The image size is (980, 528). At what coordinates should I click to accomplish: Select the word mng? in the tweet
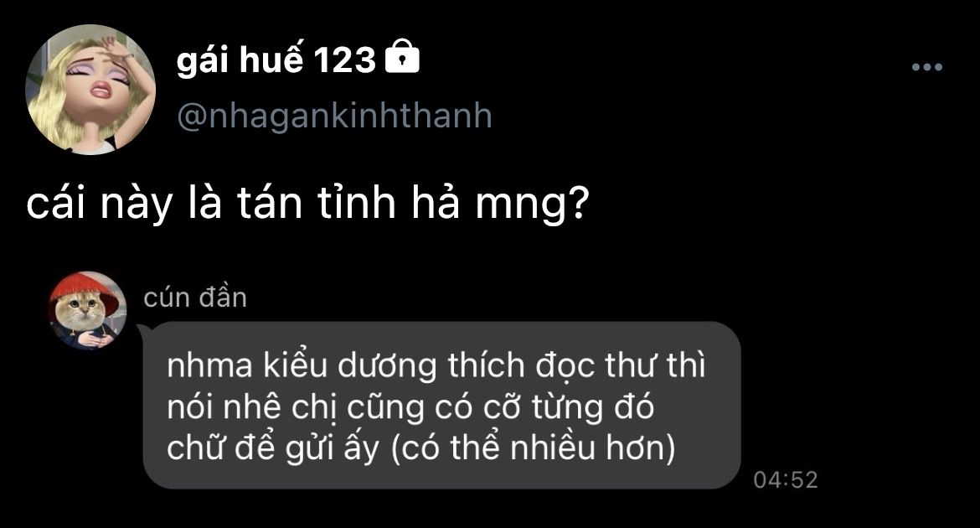coord(533,205)
